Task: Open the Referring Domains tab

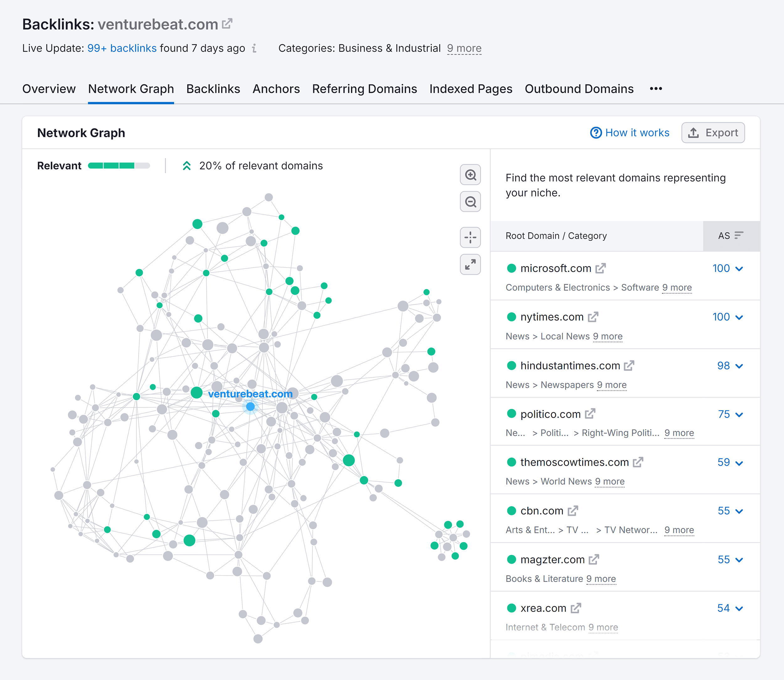Action: 364,88
